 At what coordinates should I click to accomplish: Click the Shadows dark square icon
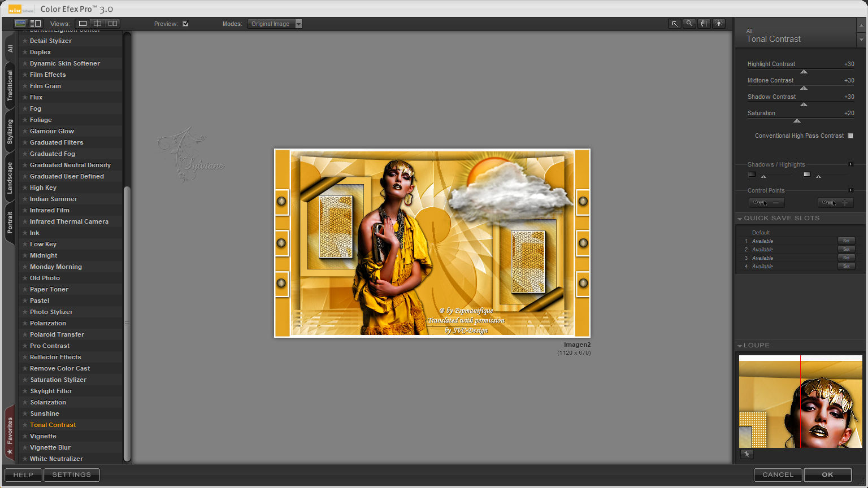coord(752,175)
